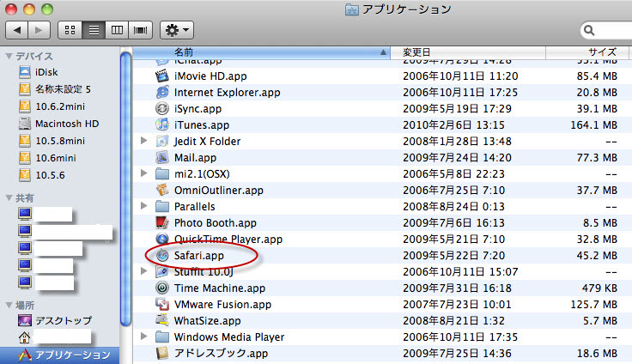Click the Internet Explorer.app icon
This screenshot has height=364, width=632.
point(162,93)
